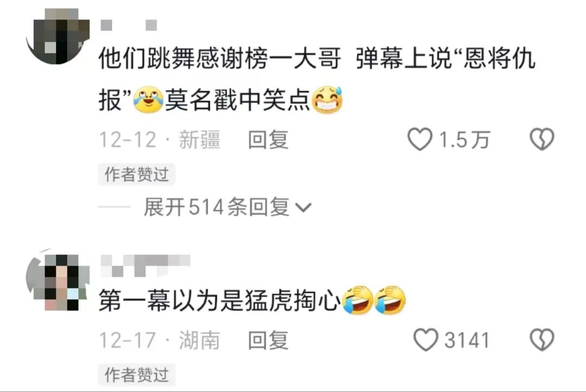This screenshot has height=392, width=586.
Task: Reply to the 湖南 comment
Action: (269, 340)
